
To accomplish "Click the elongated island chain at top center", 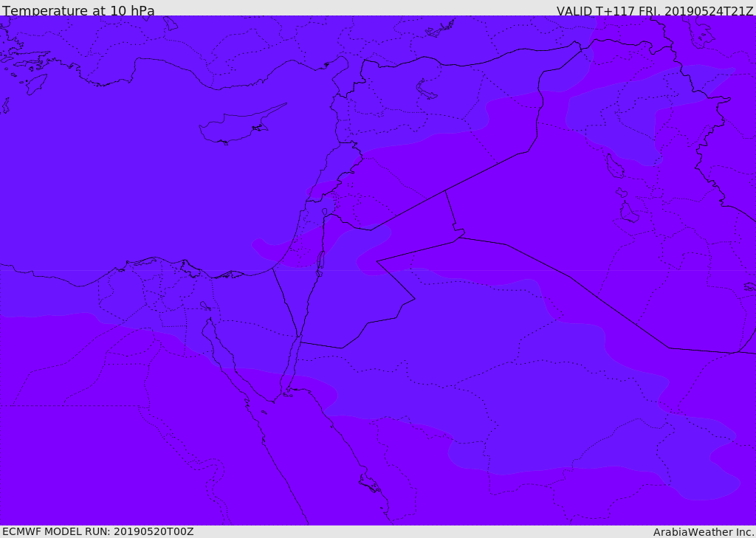I will point(441,28).
